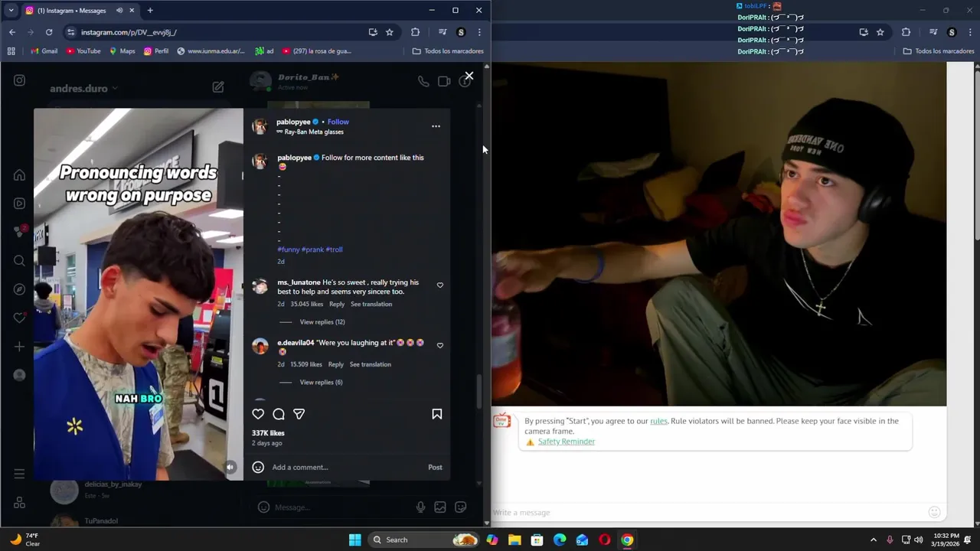View replies (12) on ms._lunatone comment

click(322, 322)
